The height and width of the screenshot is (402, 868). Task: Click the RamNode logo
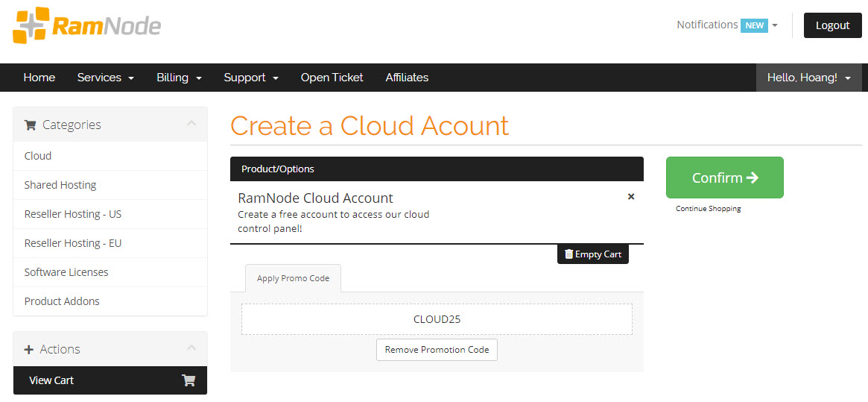pyautogui.click(x=87, y=26)
